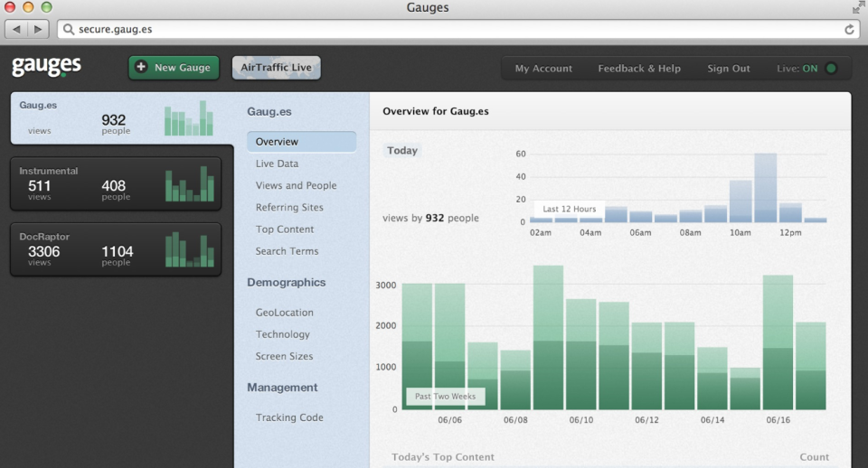Open Technology under Demographics

[x=283, y=334]
